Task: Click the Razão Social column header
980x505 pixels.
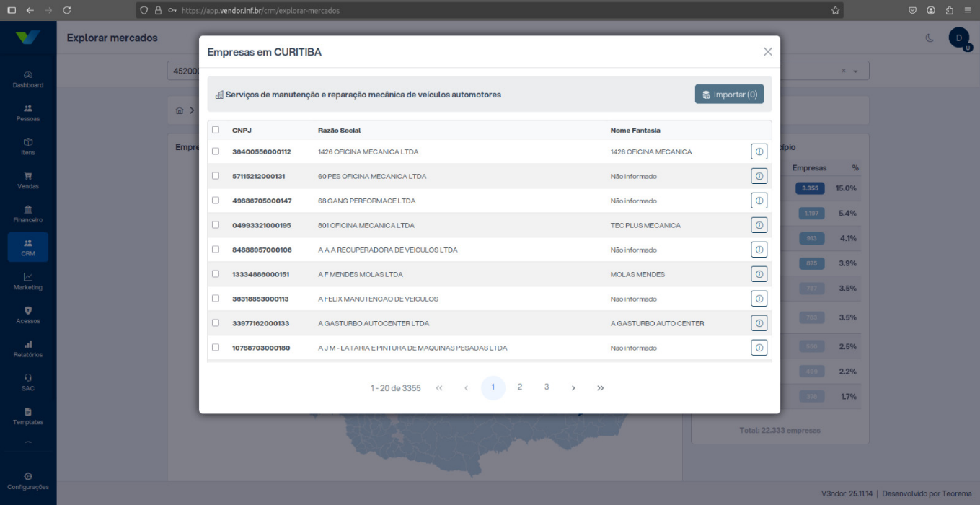Action: [339, 131]
